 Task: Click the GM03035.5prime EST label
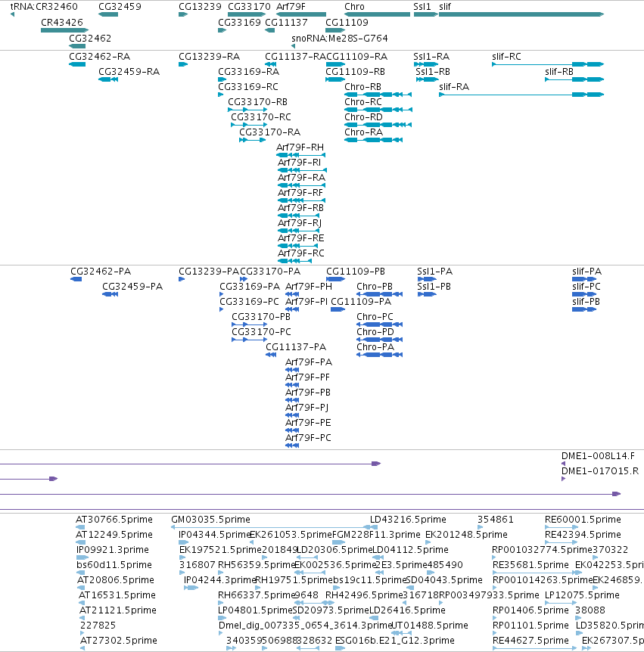(210, 520)
